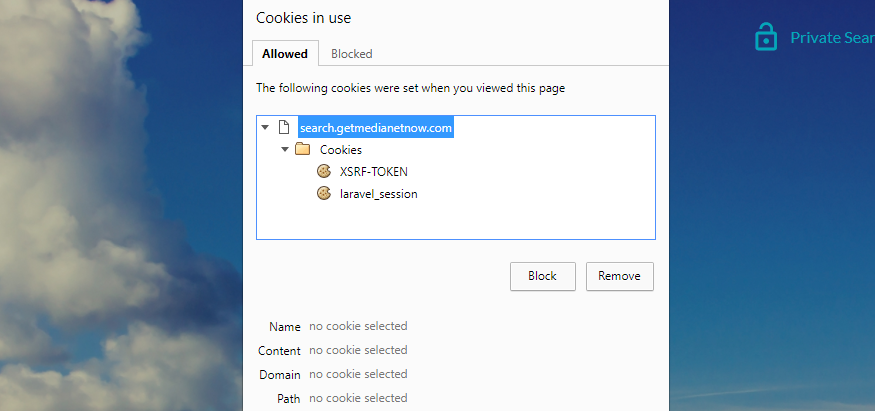The height and width of the screenshot is (411, 875).
Task: Open the Blocked tab
Action: click(351, 54)
